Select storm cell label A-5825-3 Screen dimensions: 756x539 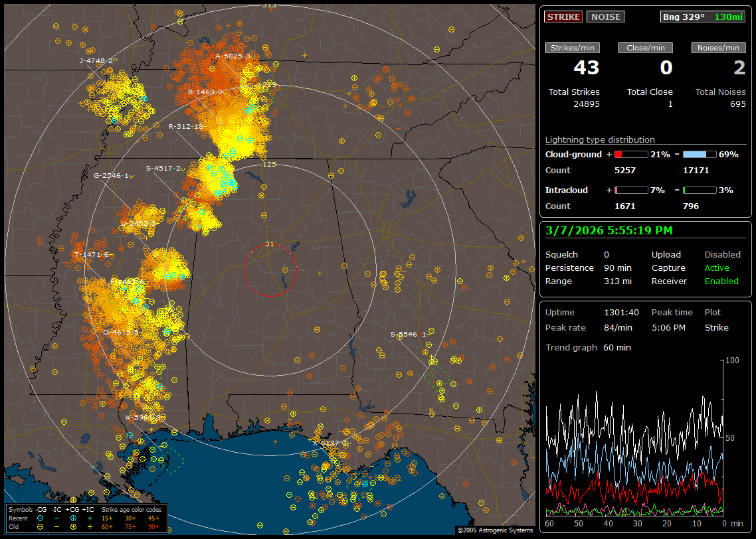(233, 56)
